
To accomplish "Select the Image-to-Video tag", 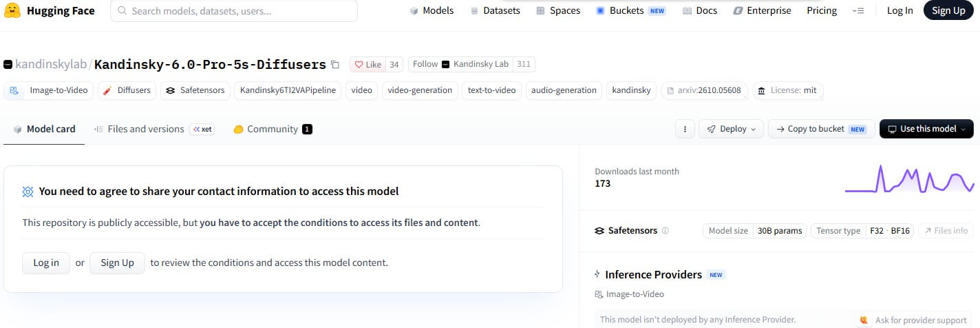I will click(50, 90).
